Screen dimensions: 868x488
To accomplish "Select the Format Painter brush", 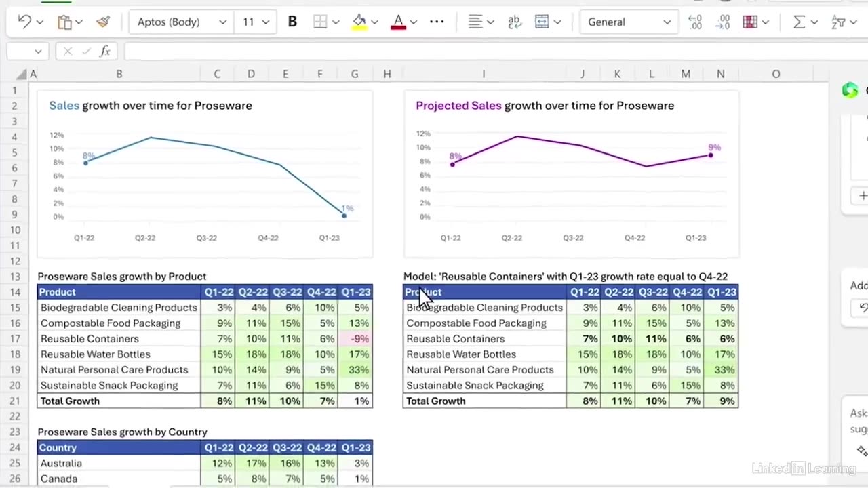I will [103, 22].
